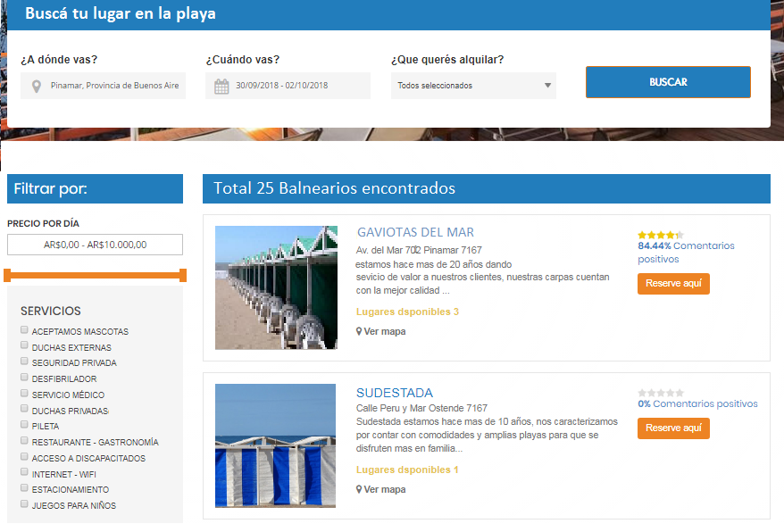Screen dimensions: 784x532
Task: Select Restaurante - Gastronomía filter
Action: [x=24, y=440]
